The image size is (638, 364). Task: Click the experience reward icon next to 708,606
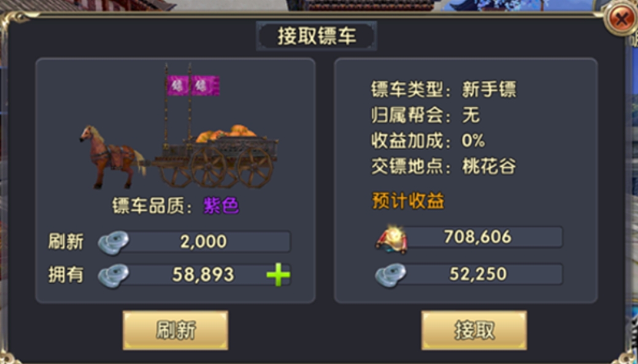click(391, 239)
